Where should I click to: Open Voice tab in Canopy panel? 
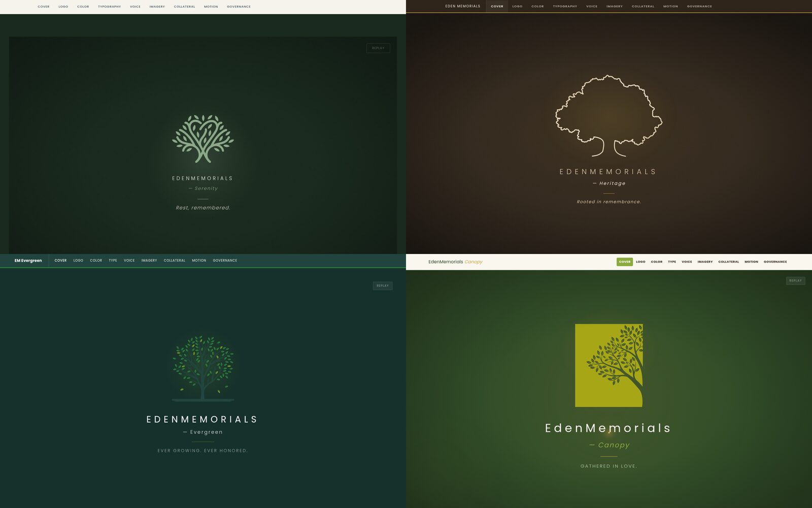(x=687, y=262)
